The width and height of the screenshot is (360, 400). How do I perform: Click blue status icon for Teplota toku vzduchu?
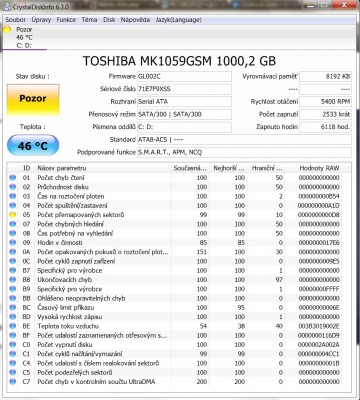point(13,326)
